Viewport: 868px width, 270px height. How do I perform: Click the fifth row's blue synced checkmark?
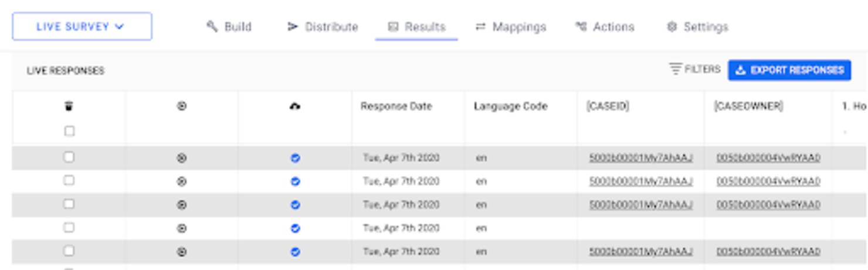[296, 252]
